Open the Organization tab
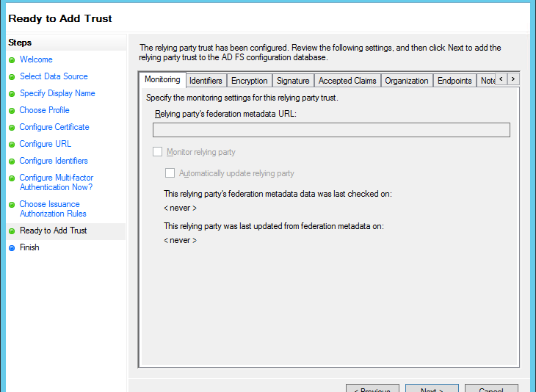 point(406,81)
